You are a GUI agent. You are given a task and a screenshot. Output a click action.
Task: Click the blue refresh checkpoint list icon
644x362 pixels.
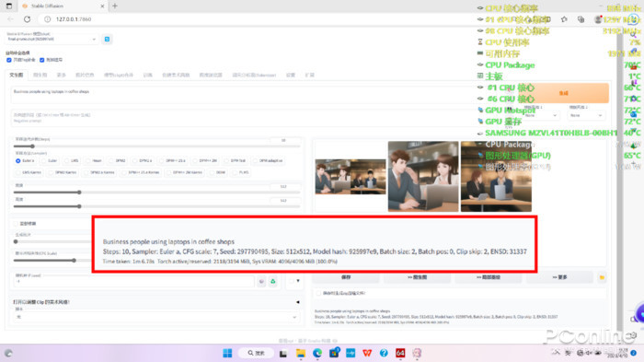[x=107, y=39]
